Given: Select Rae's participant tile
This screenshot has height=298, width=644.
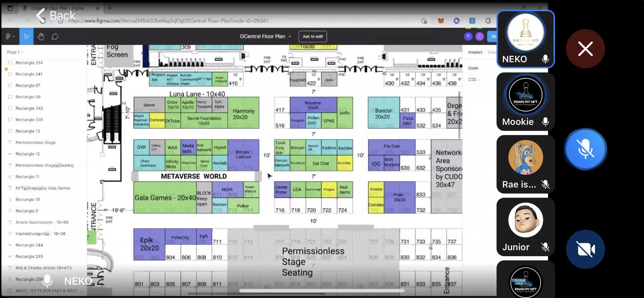Looking at the screenshot, I should (525, 164).
